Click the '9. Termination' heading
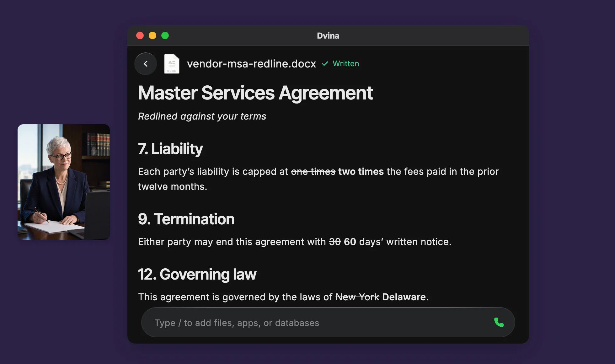615x364 pixels. click(186, 219)
